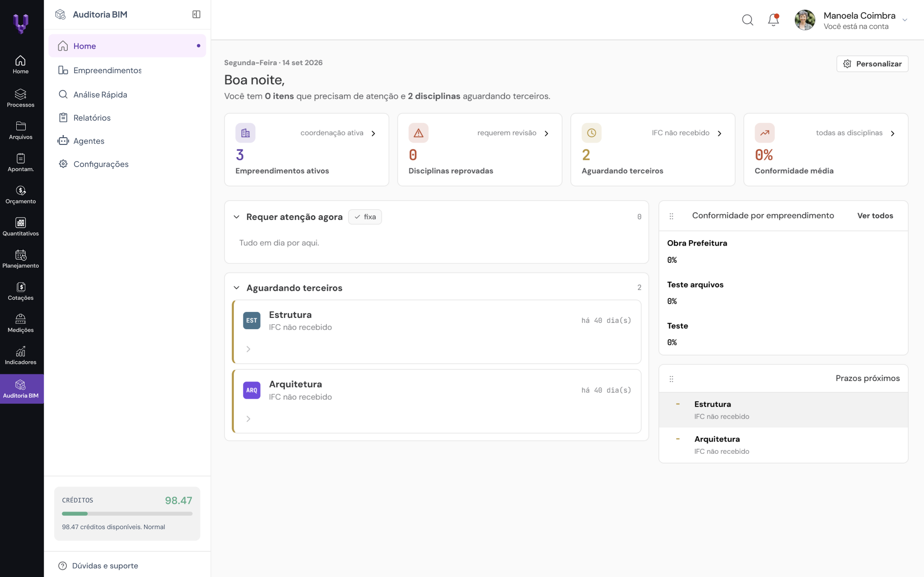Expand the Arquitetura card chevron
This screenshot has width=924, height=577.
pos(248,419)
